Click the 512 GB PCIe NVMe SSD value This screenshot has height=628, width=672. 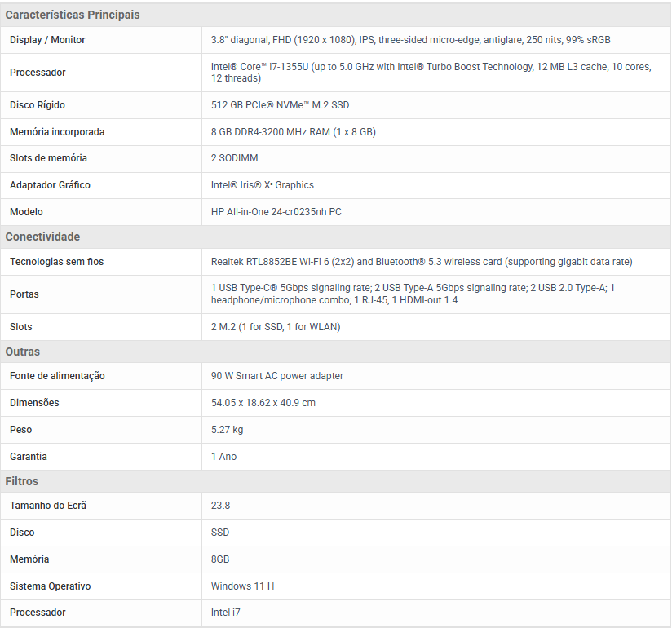pyautogui.click(x=280, y=105)
